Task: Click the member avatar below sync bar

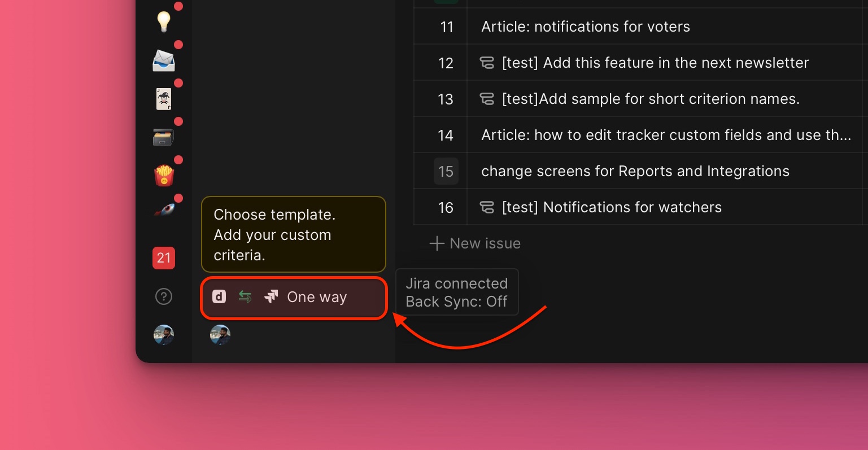Action: (x=220, y=335)
